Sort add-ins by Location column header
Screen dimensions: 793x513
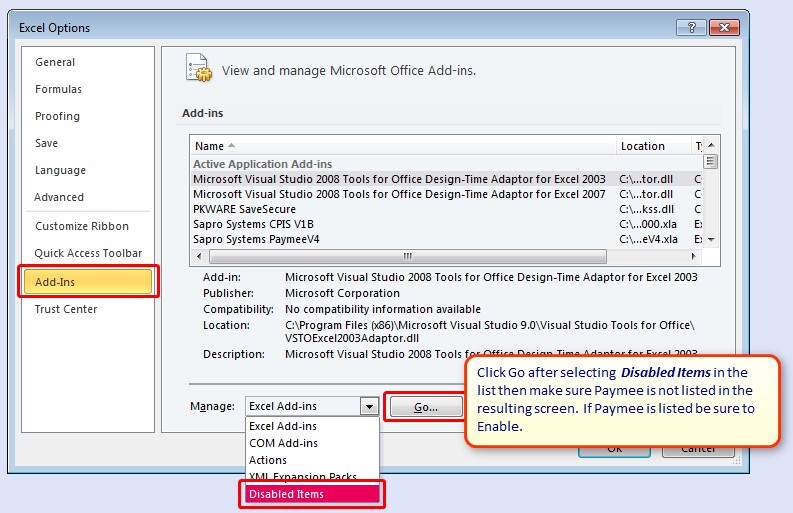[654, 146]
